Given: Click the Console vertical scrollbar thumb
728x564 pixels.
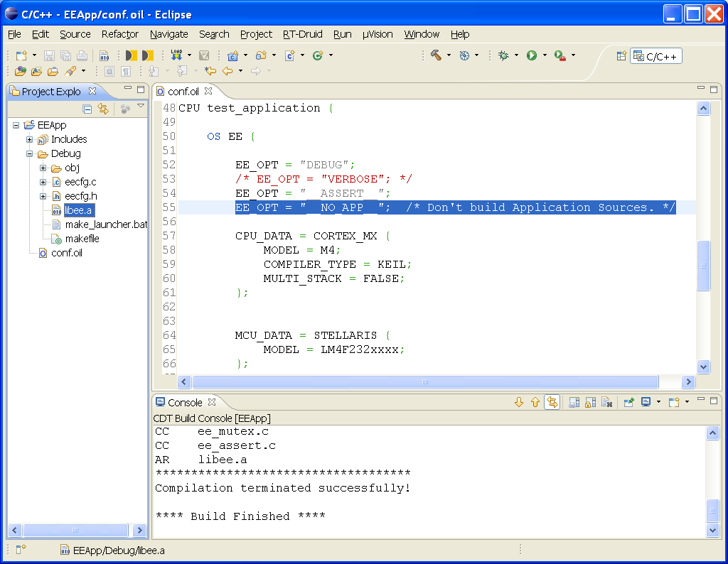Looking at the screenshot, I should click(712, 510).
